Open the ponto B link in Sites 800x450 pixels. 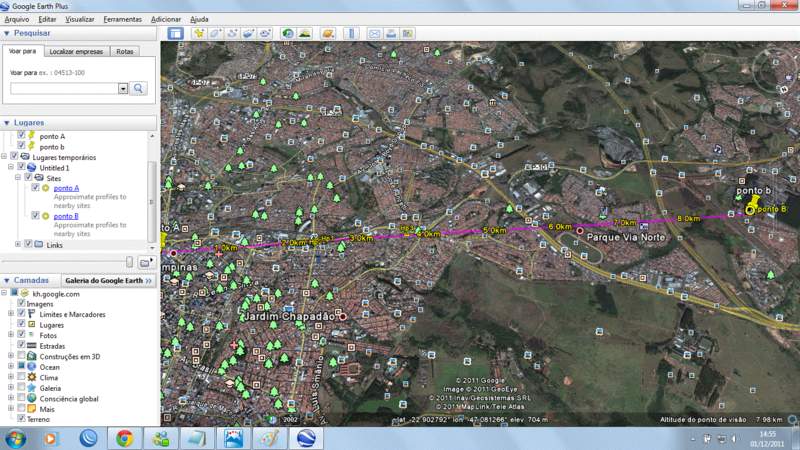tap(66, 216)
